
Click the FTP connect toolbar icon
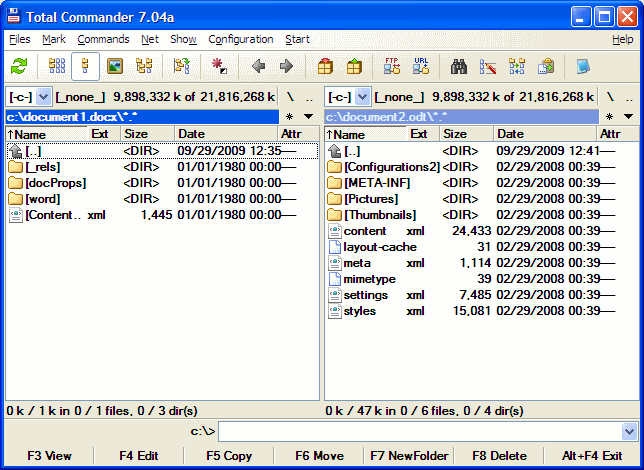[391, 67]
